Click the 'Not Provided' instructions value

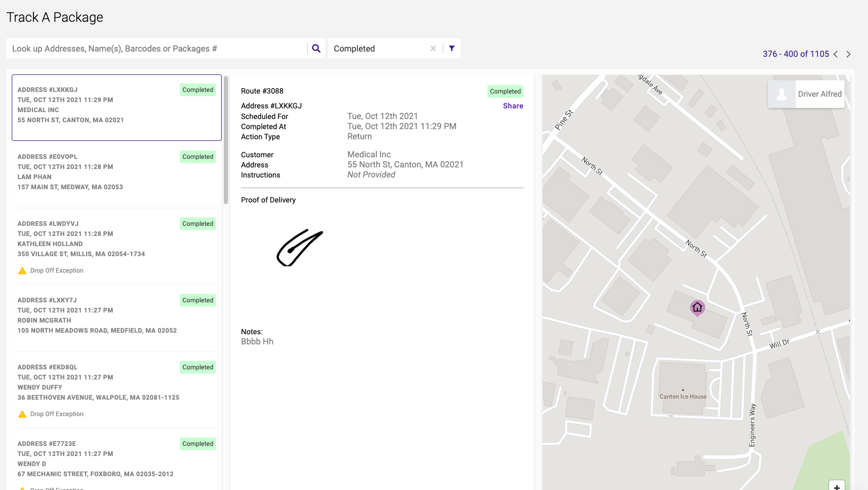(372, 175)
